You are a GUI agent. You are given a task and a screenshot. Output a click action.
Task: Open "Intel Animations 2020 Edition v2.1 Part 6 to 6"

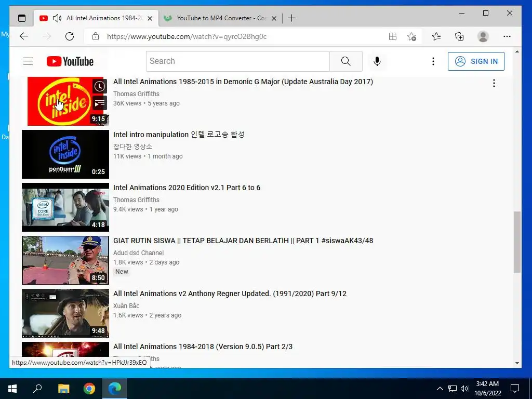[x=187, y=188]
